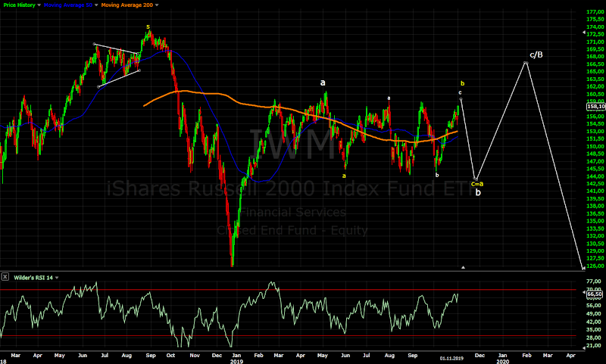Select the small white 'a' label near the Aug 2019 high

pos(389,98)
